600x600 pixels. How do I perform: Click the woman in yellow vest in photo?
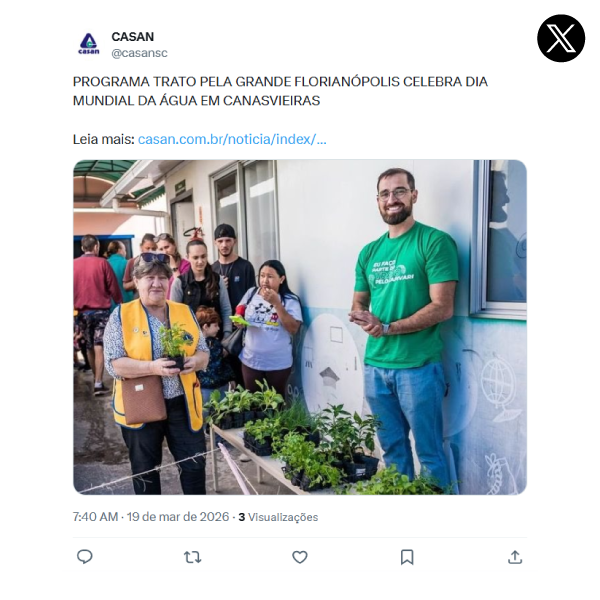click(157, 373)
